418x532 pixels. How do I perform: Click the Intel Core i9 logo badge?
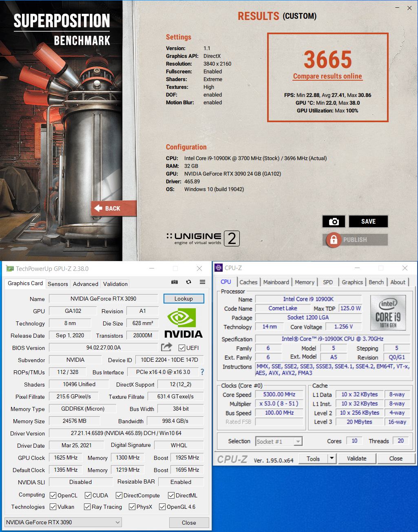point(388,313)
